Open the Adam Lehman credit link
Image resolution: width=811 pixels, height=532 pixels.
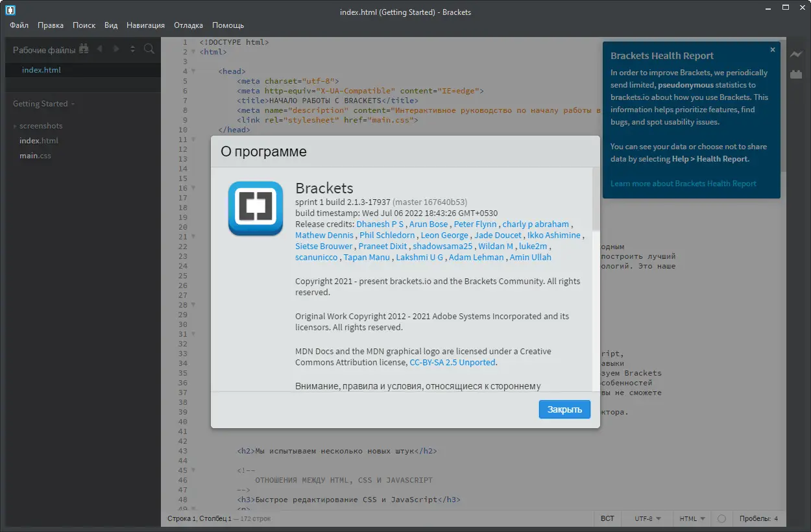tap(476, 257)
